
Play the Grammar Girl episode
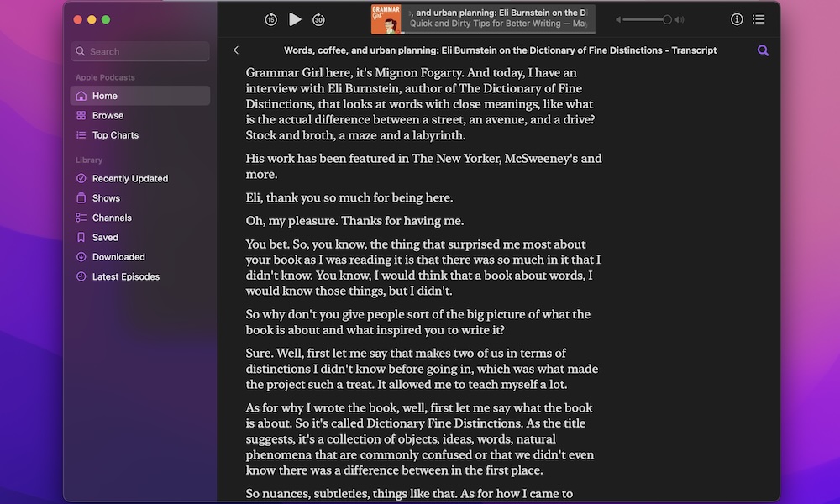295,20
